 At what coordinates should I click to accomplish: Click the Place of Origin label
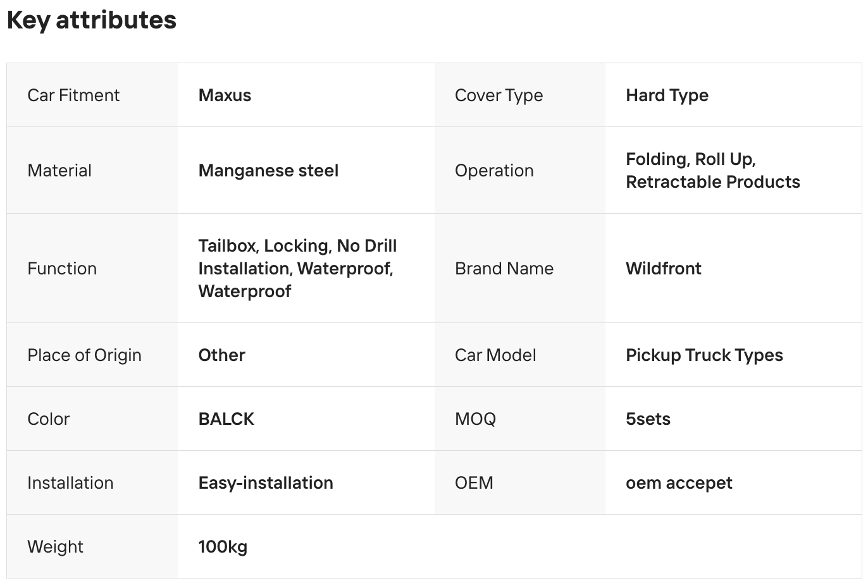pos(84,355)
